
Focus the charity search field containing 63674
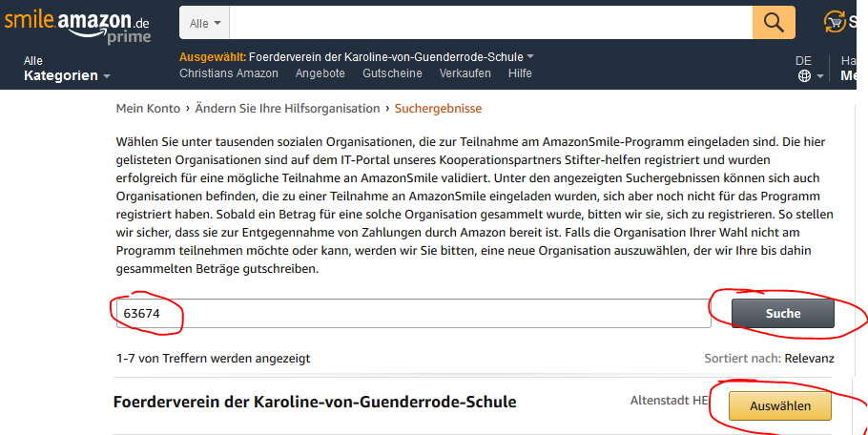coord(413,313)
